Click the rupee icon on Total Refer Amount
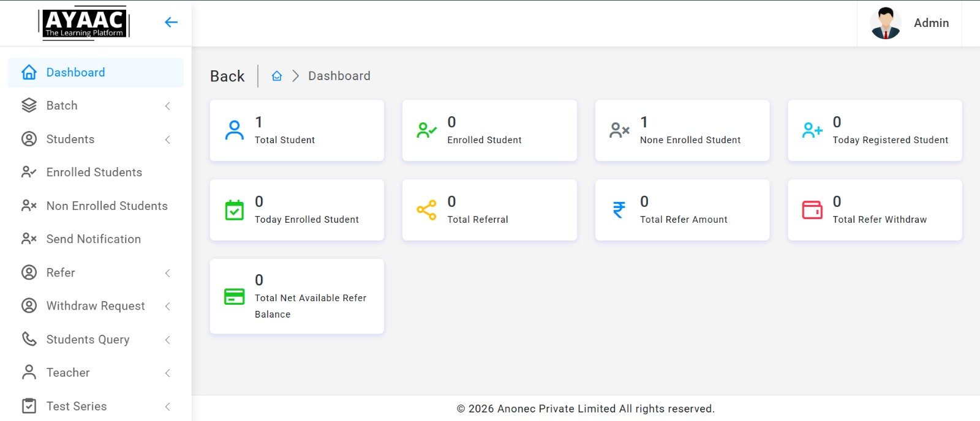980x421 pixels. coord(619,210)
